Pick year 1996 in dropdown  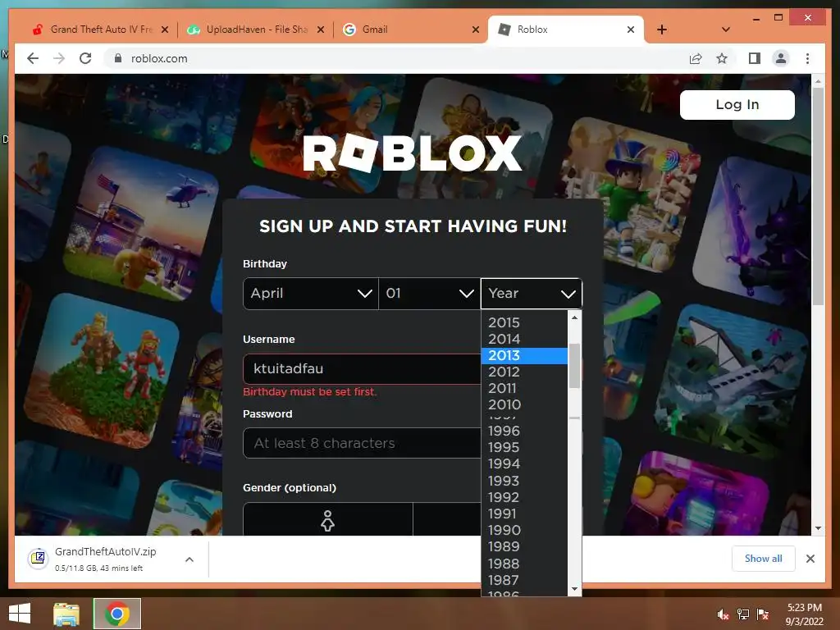[524, 431]
